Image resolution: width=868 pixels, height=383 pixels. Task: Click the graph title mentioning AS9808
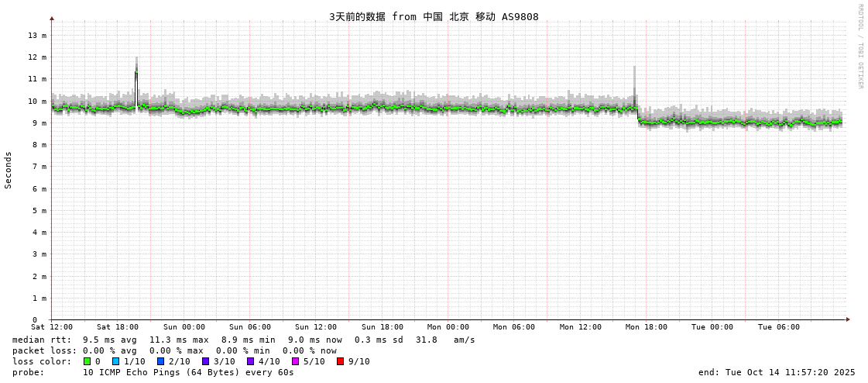[x=434, y=16]
